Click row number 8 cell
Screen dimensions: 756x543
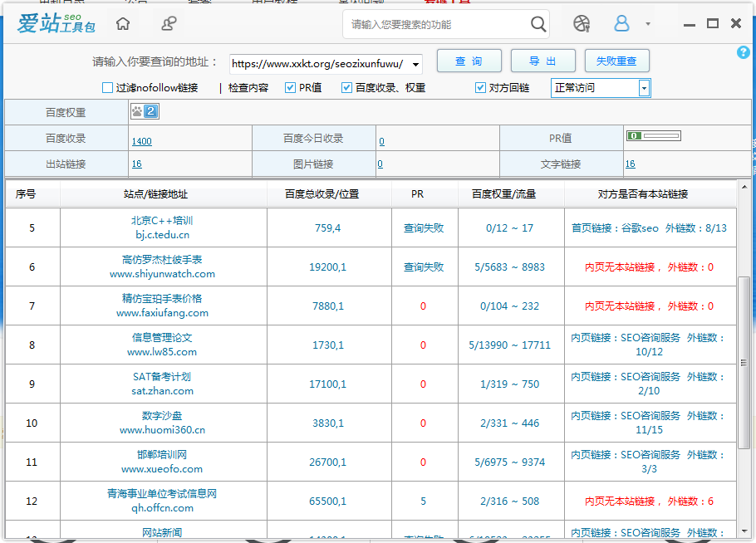(32, 345)
